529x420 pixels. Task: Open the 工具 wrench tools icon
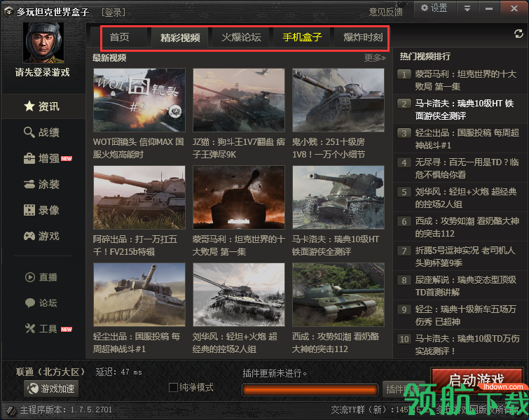point(30,328)
